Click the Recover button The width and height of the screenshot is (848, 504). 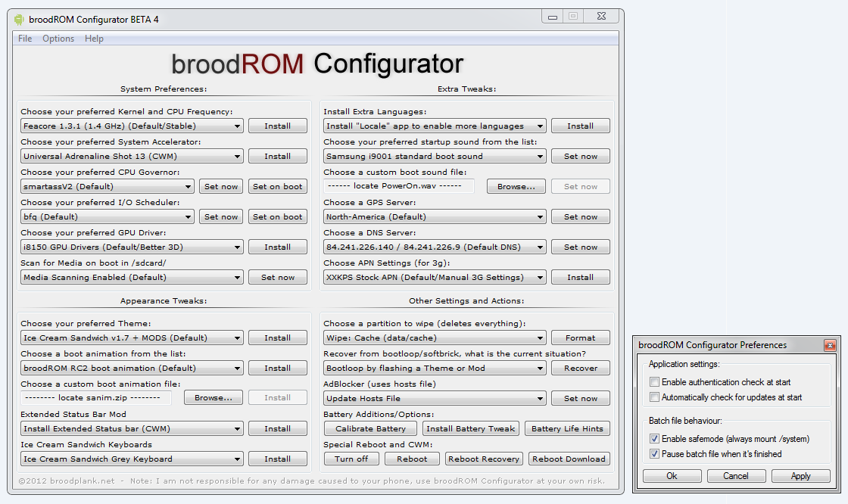coord(580,369)
